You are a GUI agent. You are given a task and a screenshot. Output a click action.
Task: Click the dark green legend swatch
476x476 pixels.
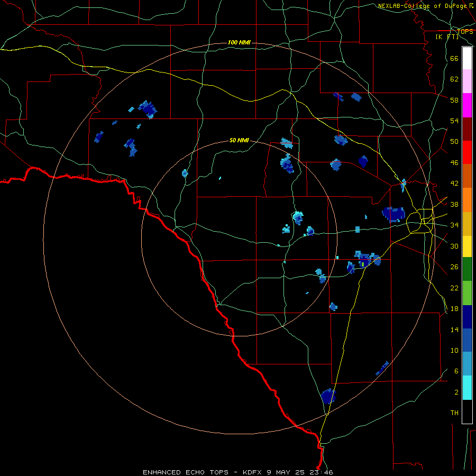(x=467, y=269)
